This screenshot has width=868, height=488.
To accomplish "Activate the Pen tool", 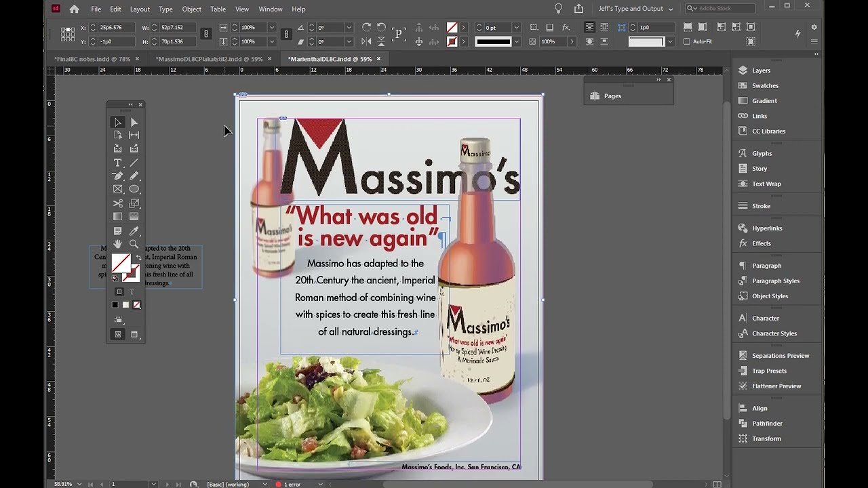I will (118, 176).
